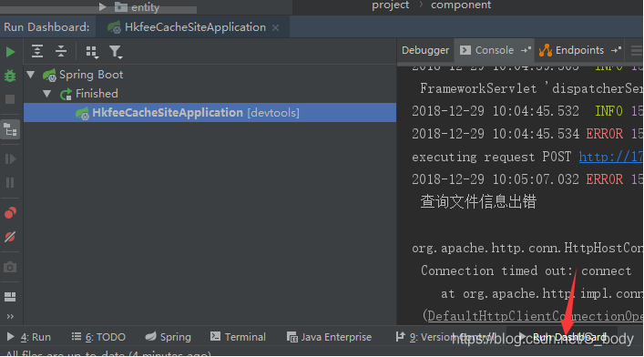Image resolution: width=644 pixels, height=357 pixels.
Task: Open the Spring tool window
Action: tap(168, 337)
